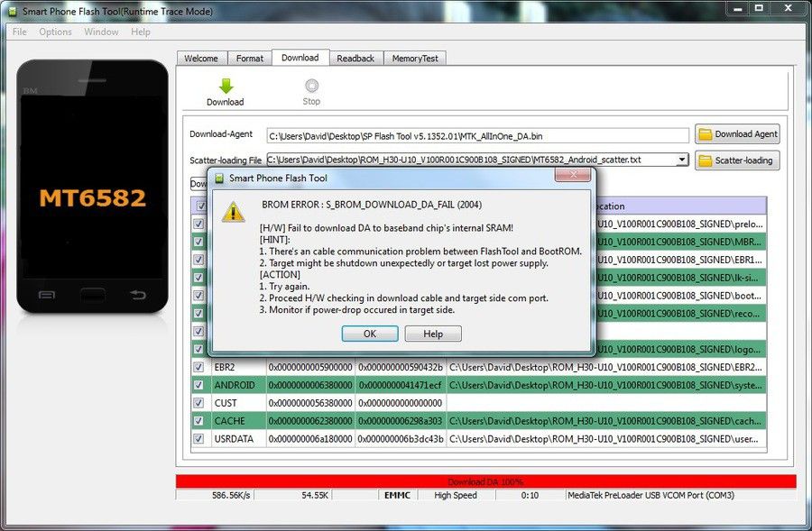Click the ANDROID partition name
Viewport: 812px width, 531px height.
(x=235, y=385)
